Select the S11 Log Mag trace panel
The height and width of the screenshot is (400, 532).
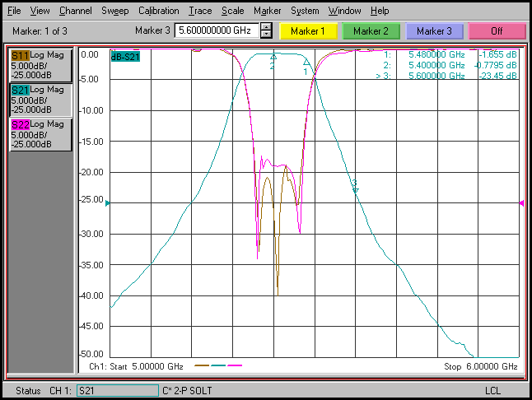[x=40, y=65]
